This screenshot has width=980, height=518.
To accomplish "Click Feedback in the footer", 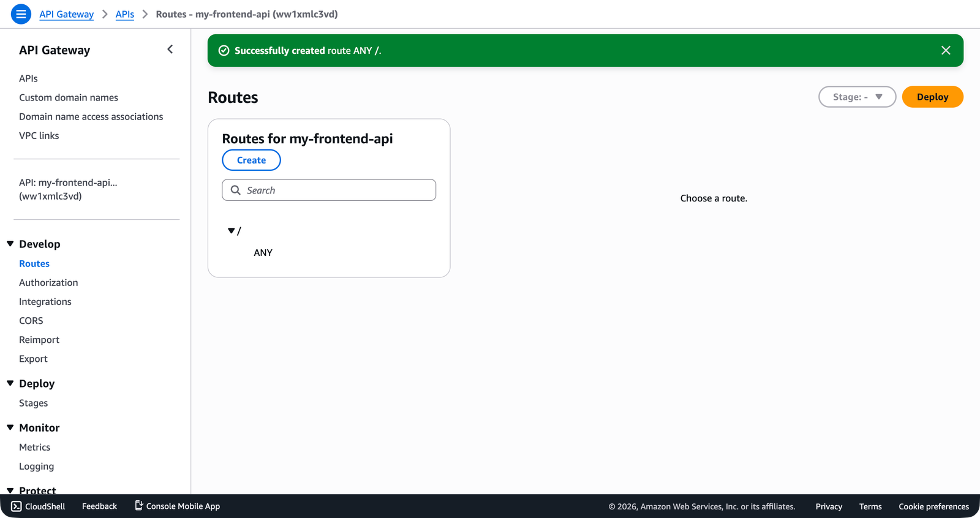I will (99, 506).
